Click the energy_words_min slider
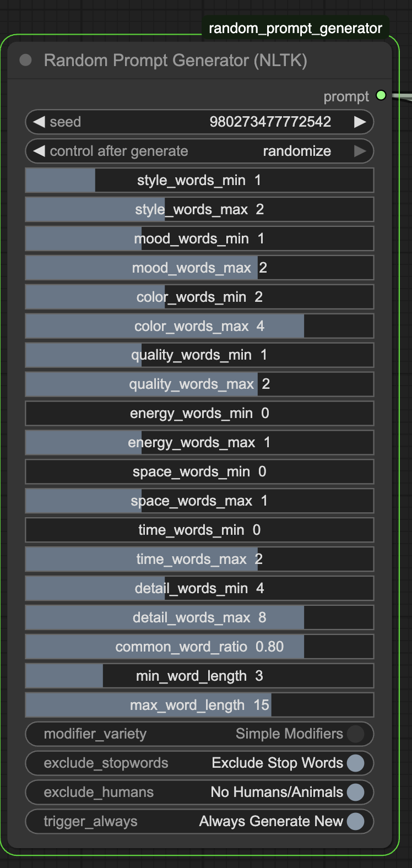 199,414
